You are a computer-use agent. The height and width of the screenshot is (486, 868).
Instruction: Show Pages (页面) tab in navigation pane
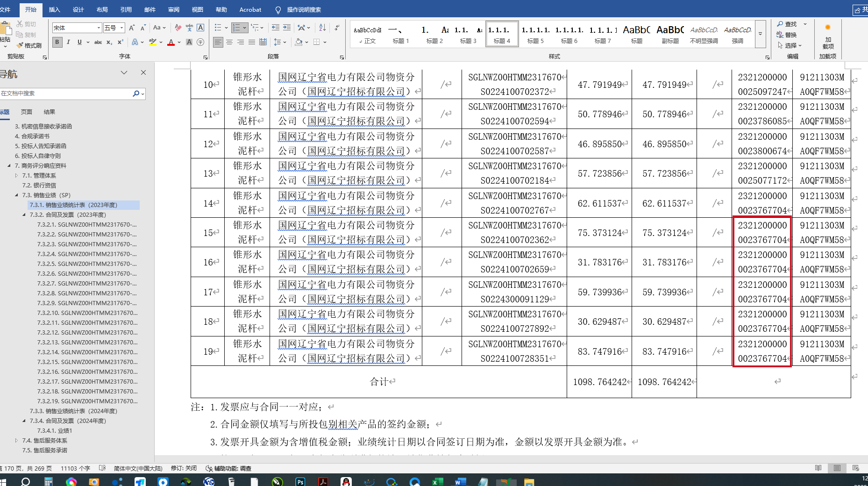[27, 112]
